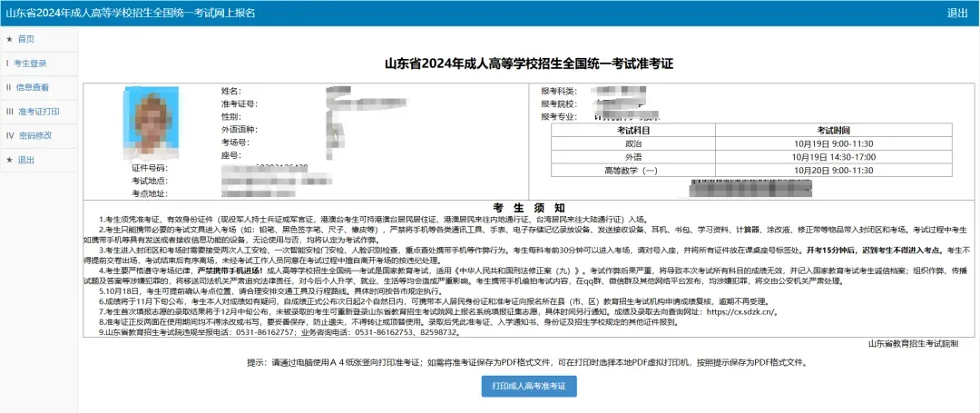980x413 pixels.
Task: Click the 考试时间 table header
Action: (833, 131)
